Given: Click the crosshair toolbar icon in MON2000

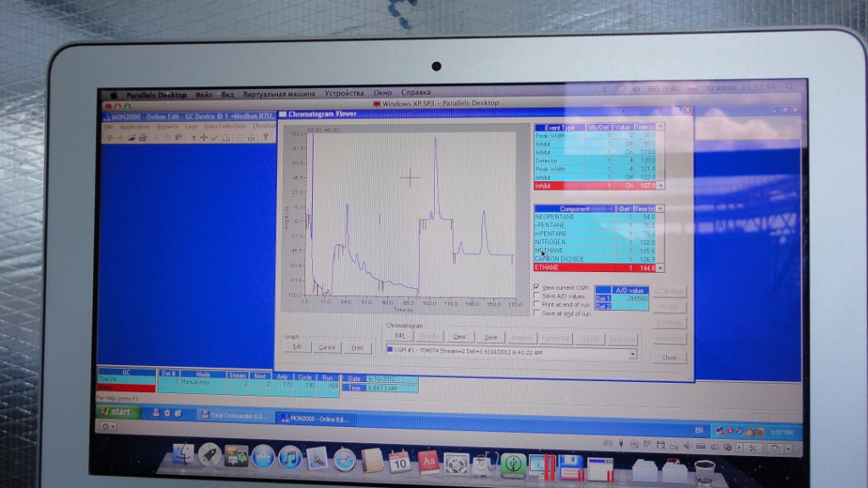Looking at the screenshot, I should coord(203,138).
